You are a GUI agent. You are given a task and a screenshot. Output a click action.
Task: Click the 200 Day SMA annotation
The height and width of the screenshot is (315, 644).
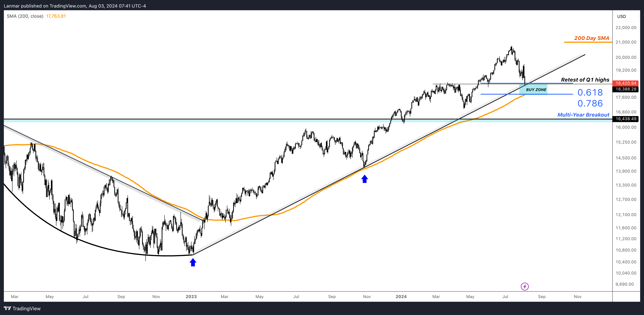tap(592, 38)
